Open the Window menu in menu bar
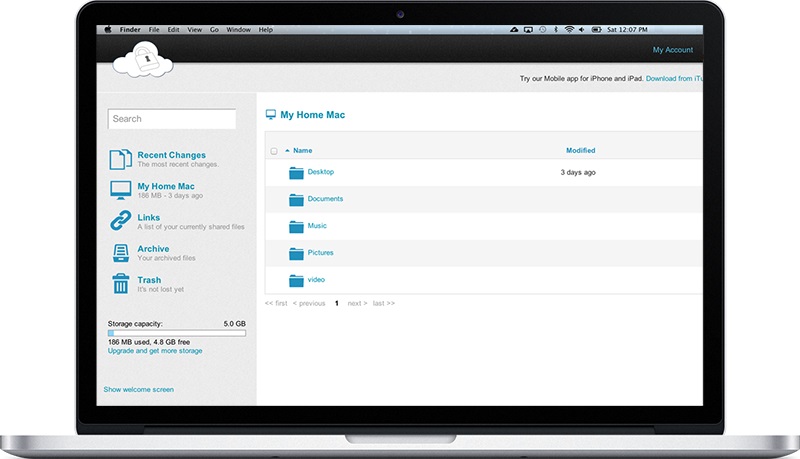The width and height of the screenshot is (800, 459). [238, 30]
